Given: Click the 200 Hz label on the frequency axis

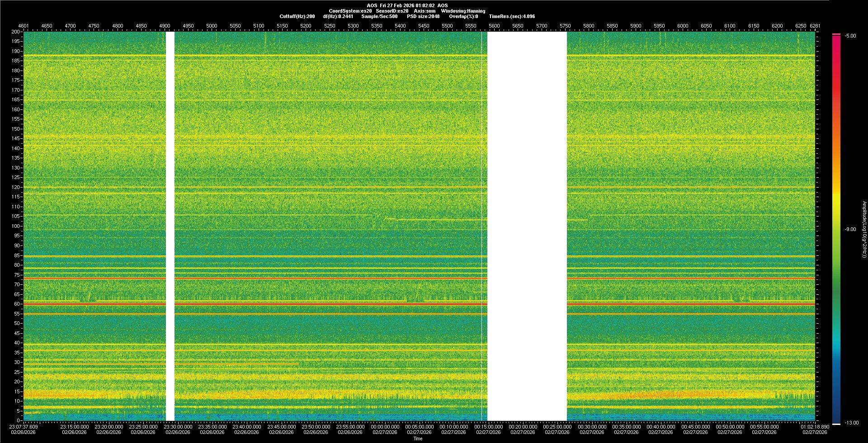Looking at the screenshot, I should 15,32.
